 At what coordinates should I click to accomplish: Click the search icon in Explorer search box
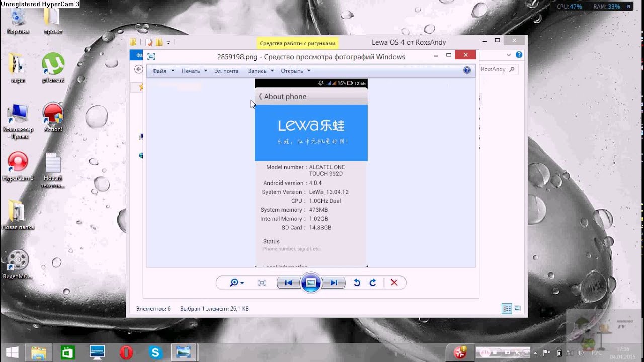pos(512,69)
